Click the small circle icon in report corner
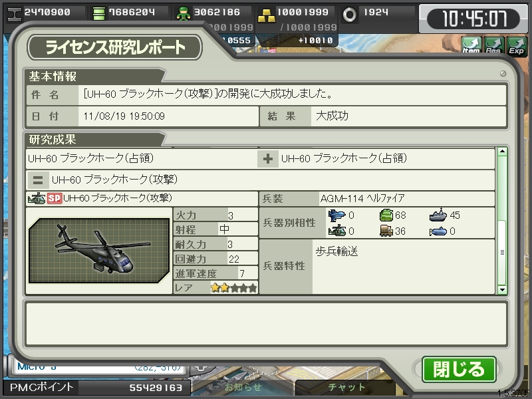532x399 pixels. (x=503, y=73)
